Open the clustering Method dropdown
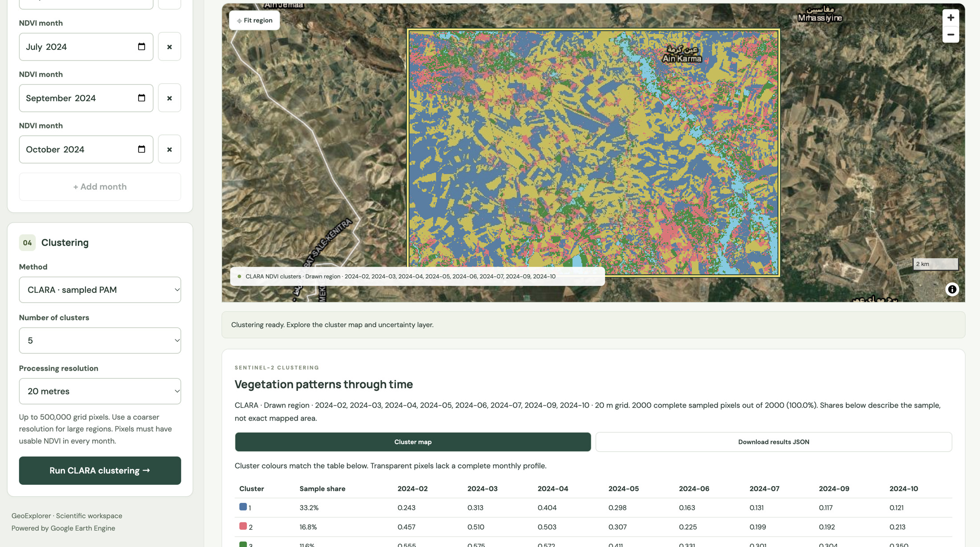The width and height of the screenshot is (980, 547). 100,290
